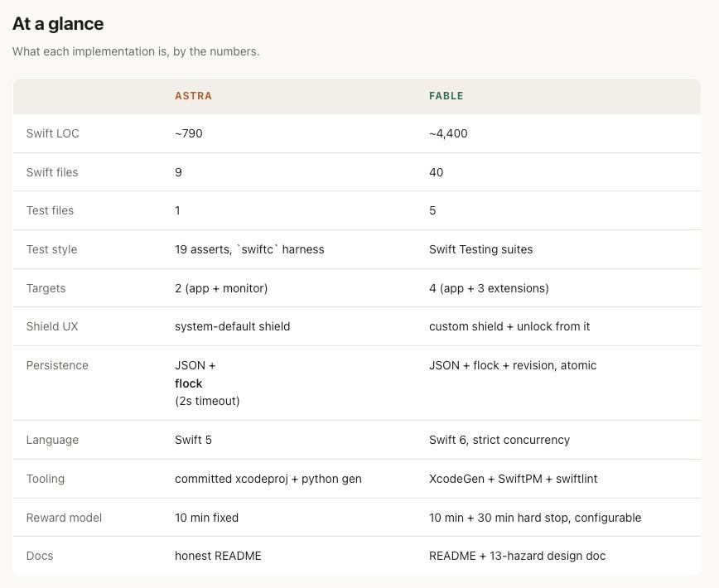Select the 'Tooling' row label

46,479
